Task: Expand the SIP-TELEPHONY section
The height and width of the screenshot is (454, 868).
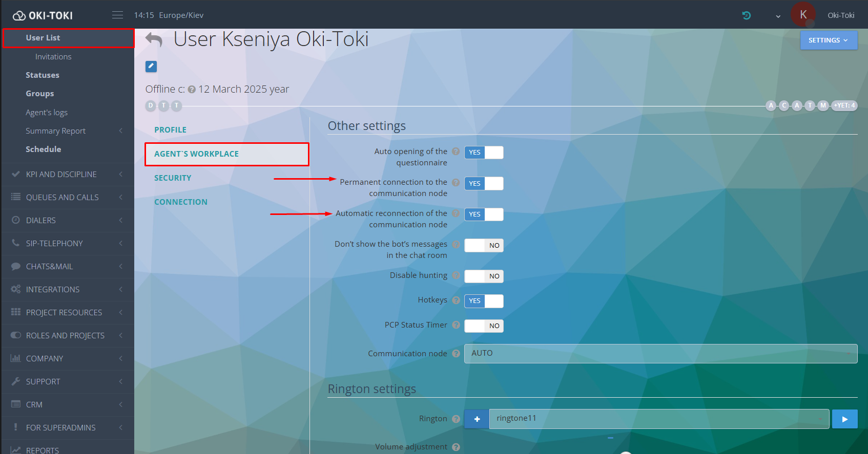Action: 68,243
